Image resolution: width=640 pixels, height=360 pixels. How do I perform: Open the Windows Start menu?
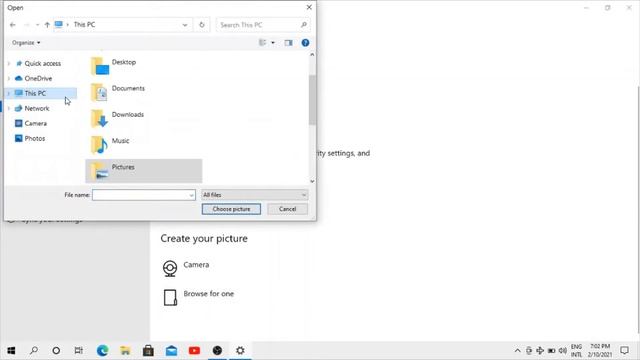pyautogui.click(x=11, y=350)
